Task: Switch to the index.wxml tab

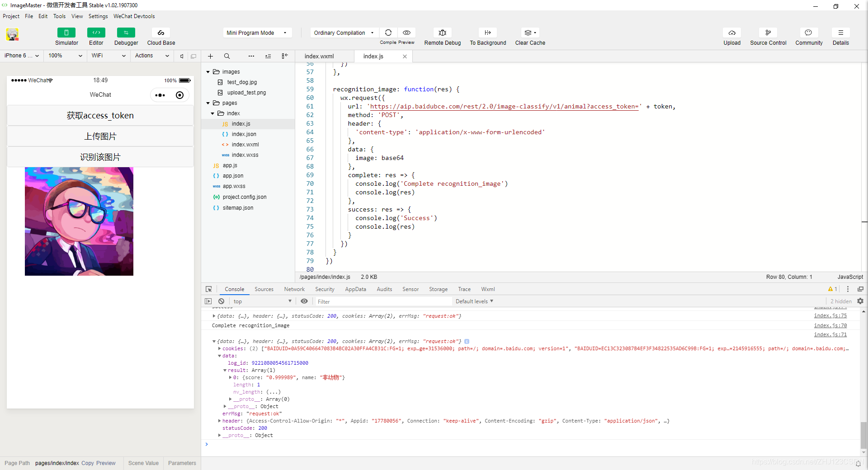Action: pyautogui.click(x=319, y=56)
